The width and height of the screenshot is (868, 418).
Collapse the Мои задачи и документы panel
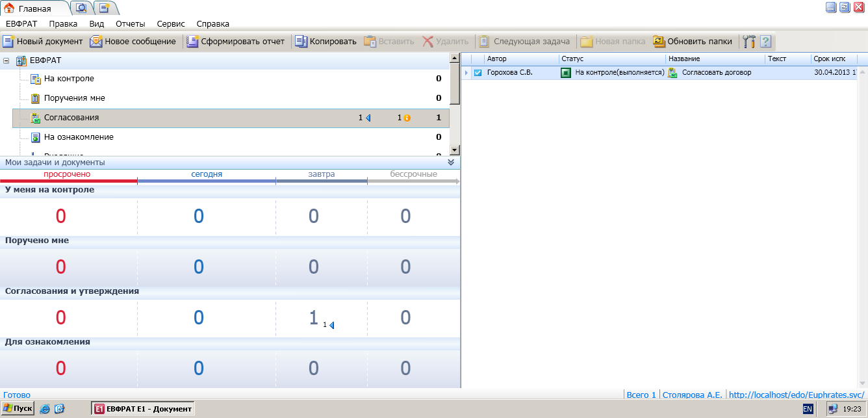pos(451,163)
